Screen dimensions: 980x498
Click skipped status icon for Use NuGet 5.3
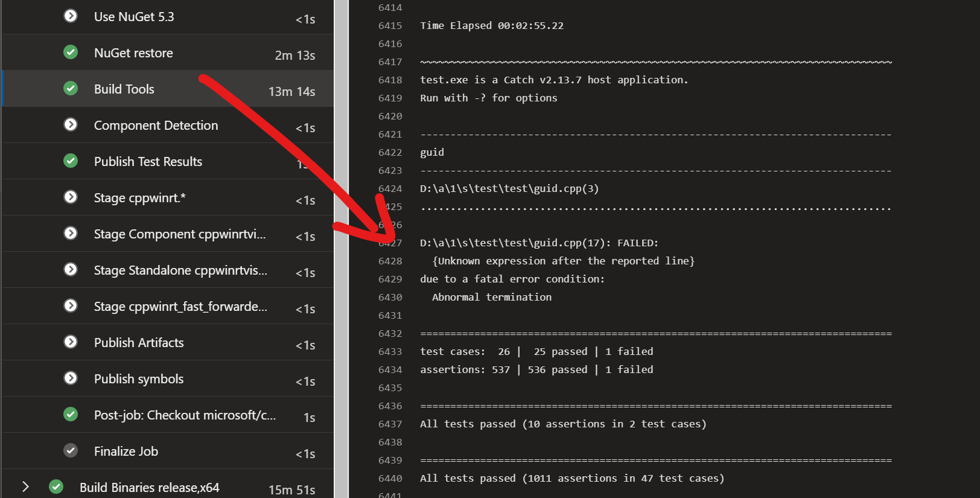[71, 16]
